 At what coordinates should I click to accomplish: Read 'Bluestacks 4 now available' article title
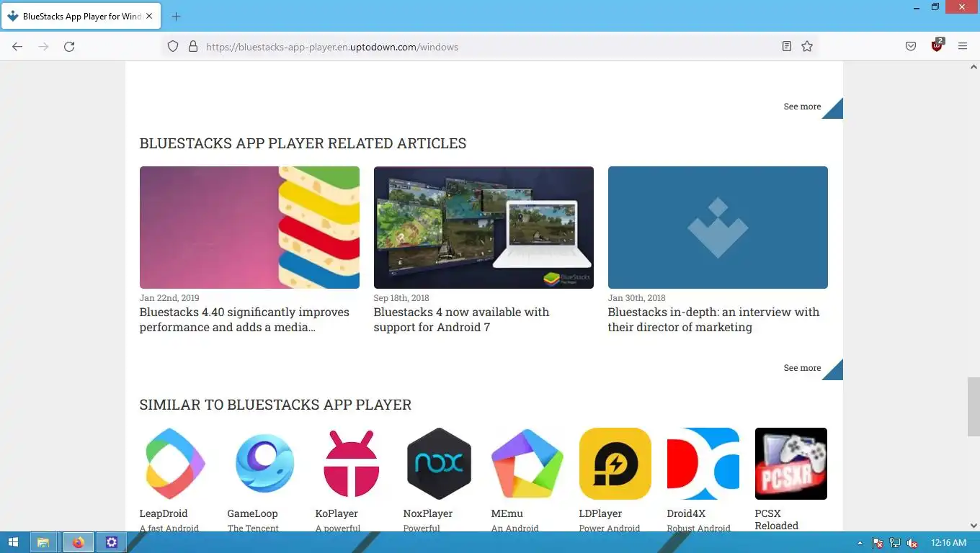pos(461,320)
